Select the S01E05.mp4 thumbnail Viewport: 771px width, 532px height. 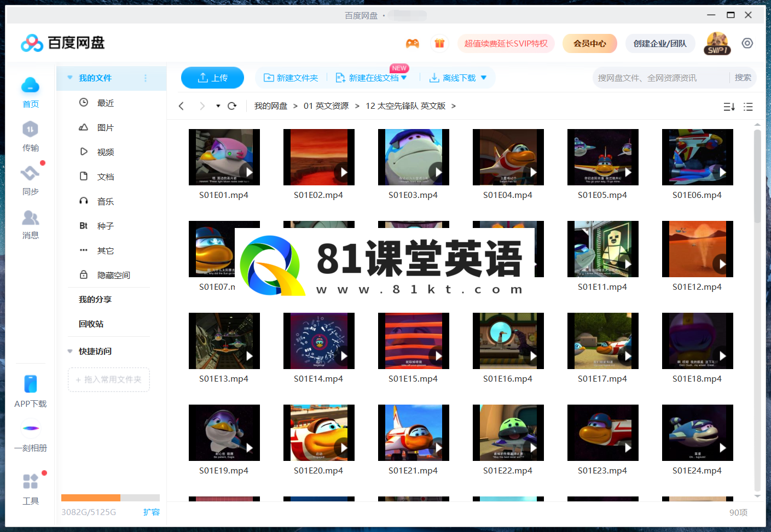tap(603, 157)
